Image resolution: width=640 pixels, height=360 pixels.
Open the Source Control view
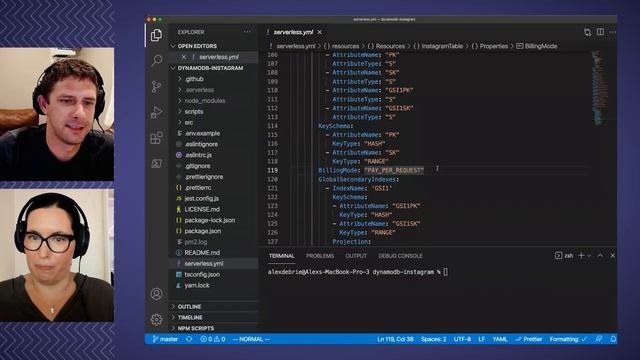[x=156, y=86]
